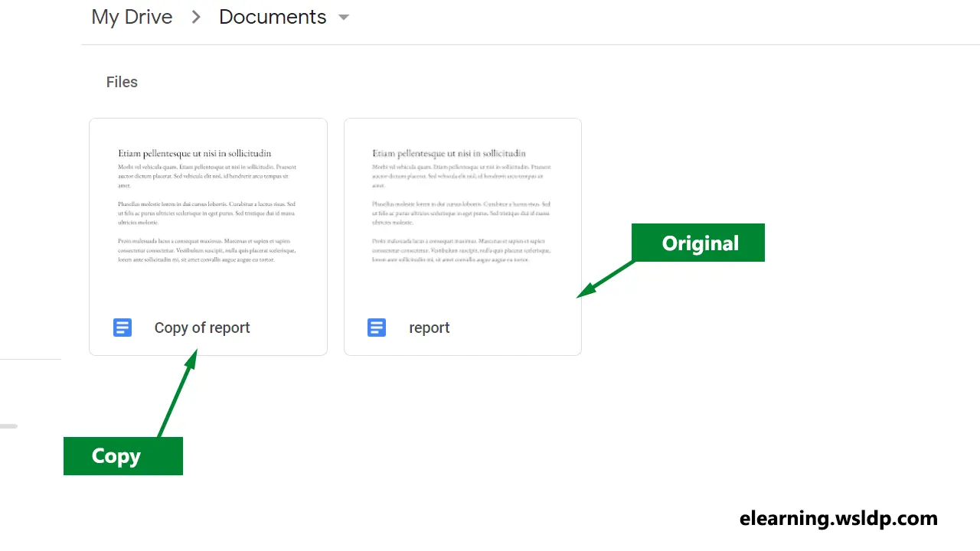Click the Docs icon beside 'Copy of report'
Image resolution: width=980 pixels, height=551 pixels.
122,328
